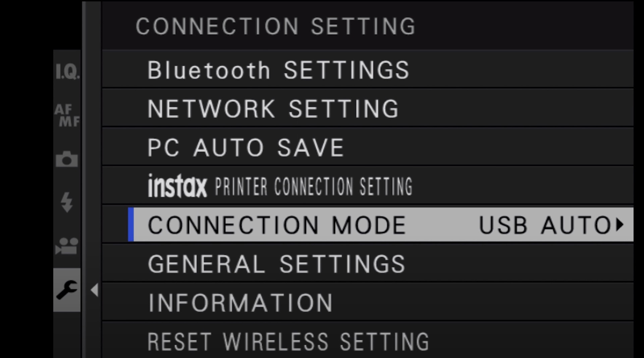Image resolution: width=644 pixels, height=358 pixels.
Task: Click the instax logo in printer row
Action: pos(177,186)
